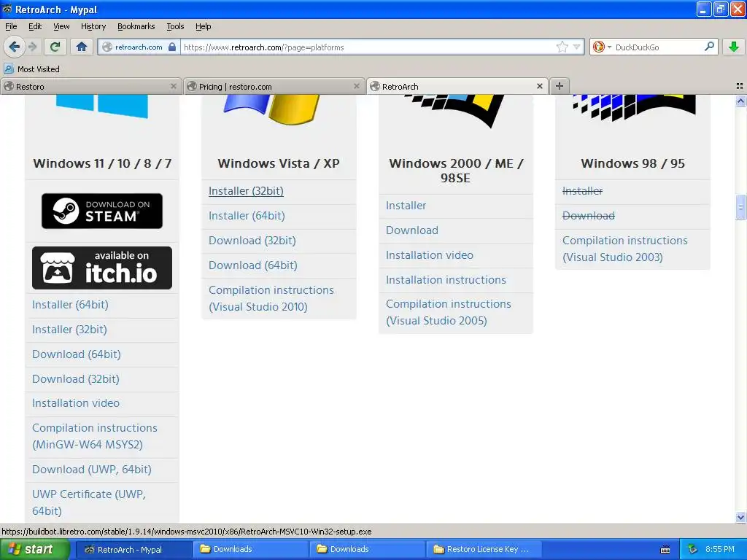
Task: Open Installation video under Windows 2000 / ME
Action: tap(429, 254)
